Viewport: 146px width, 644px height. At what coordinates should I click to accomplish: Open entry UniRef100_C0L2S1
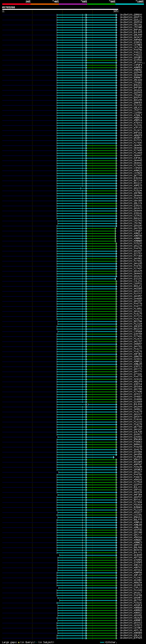click(131, 281)
